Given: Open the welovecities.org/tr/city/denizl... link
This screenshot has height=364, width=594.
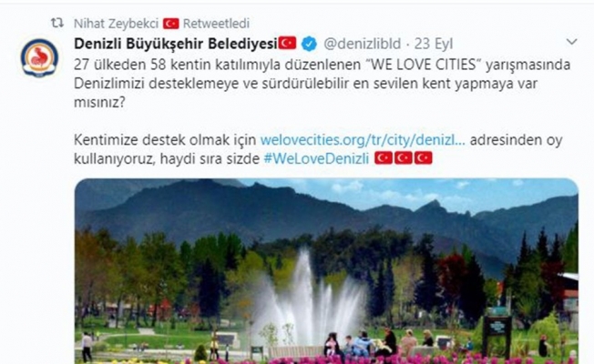Looking at the screenshot, I should [363, 140].
